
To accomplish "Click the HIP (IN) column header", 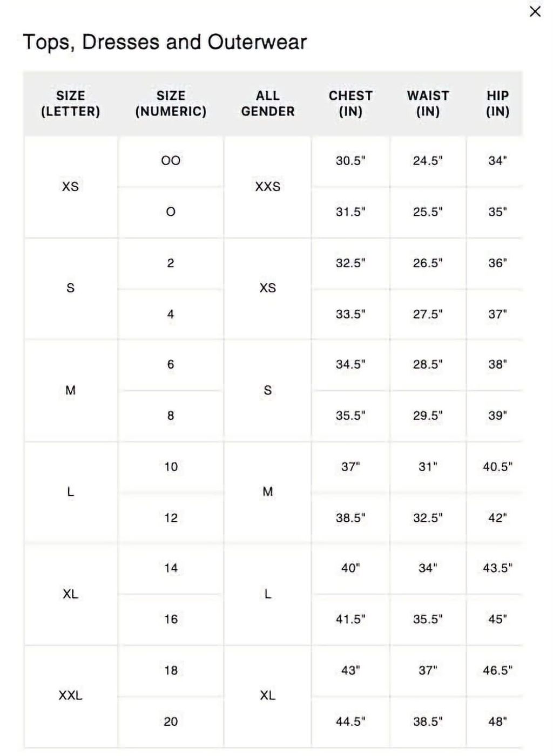I will click(497, 104).
